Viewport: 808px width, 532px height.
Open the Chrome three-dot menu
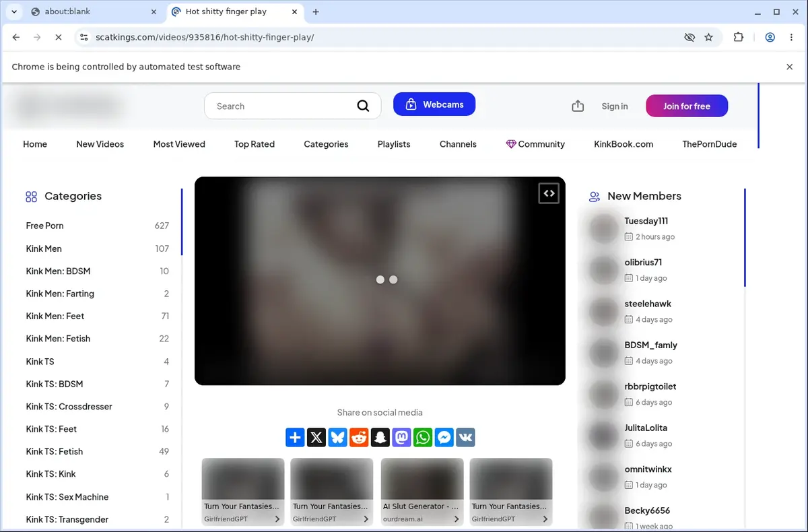pyautogui.click(x=791, y=38)
